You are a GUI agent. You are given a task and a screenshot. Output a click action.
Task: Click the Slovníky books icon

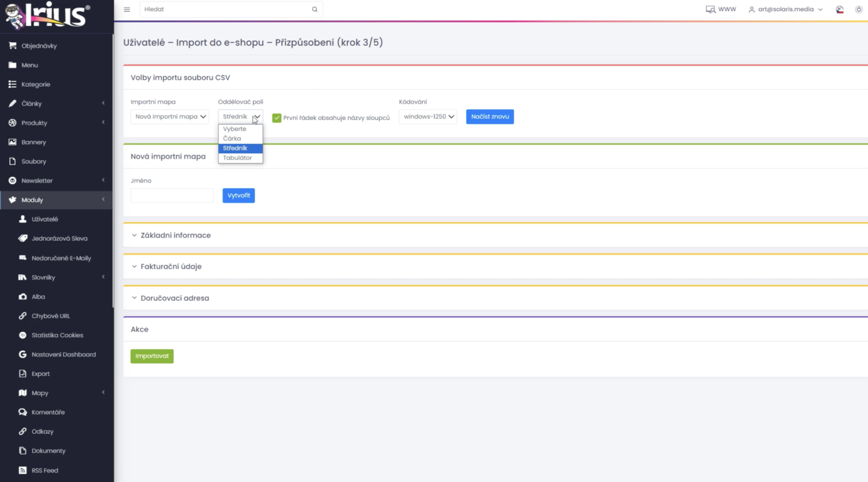click(23, 277)
